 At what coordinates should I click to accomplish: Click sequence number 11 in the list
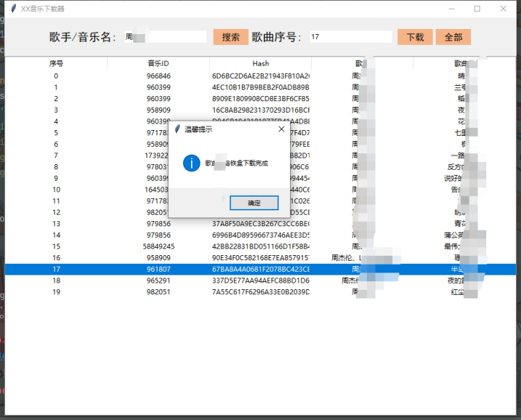[56, 201]
